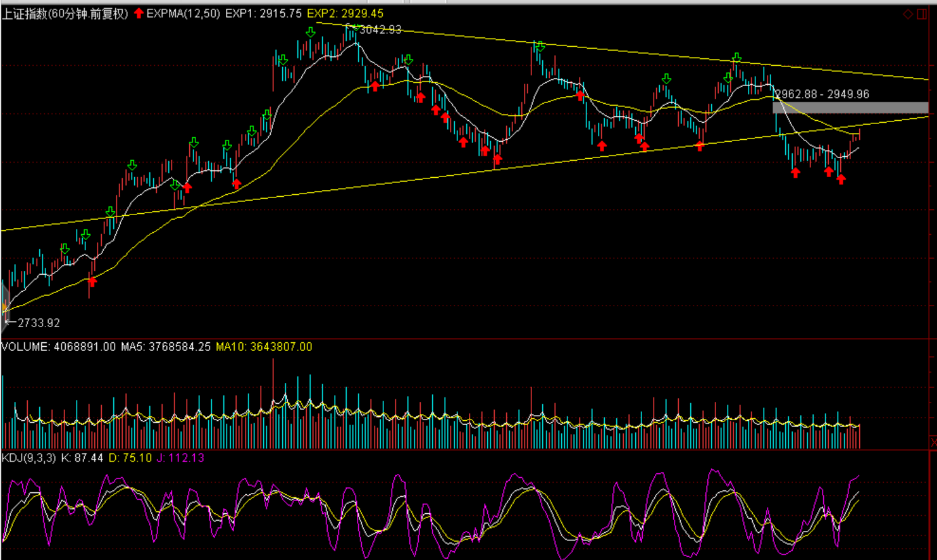
Task: Click the 3042.93 high price marker
Action: (380, 30)
